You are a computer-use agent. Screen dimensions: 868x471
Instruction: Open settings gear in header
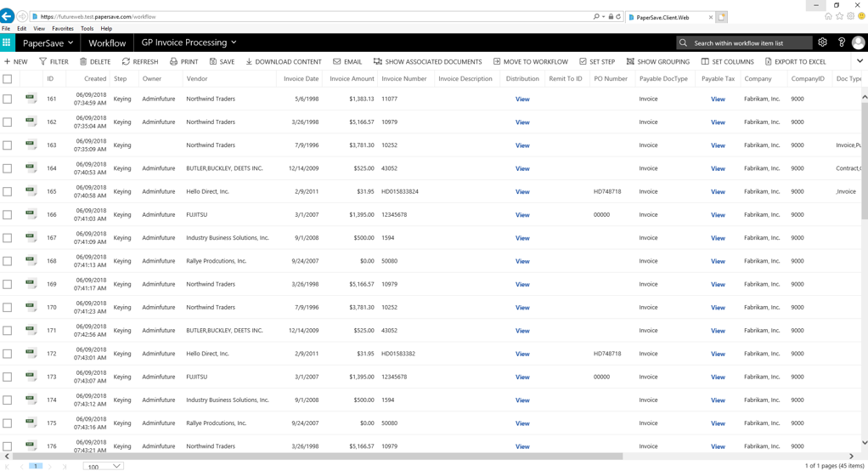pos(823,43)
